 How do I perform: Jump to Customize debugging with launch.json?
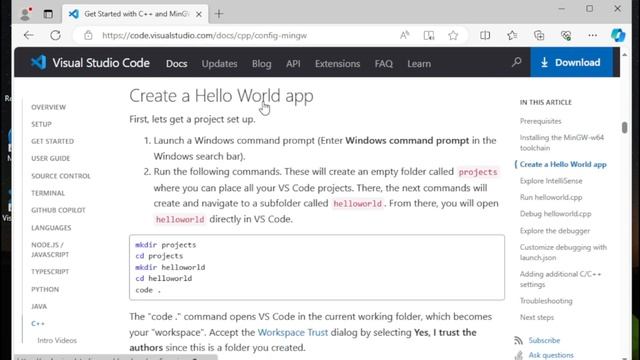click(563, 252)
